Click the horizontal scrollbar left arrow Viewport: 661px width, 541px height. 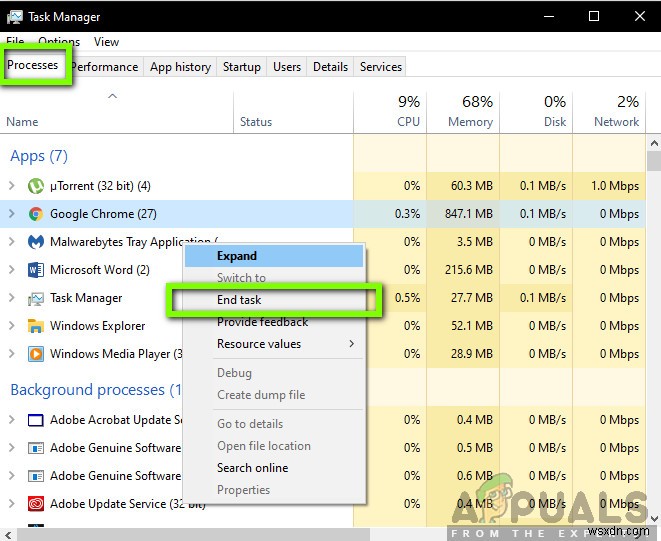[8, 535]
